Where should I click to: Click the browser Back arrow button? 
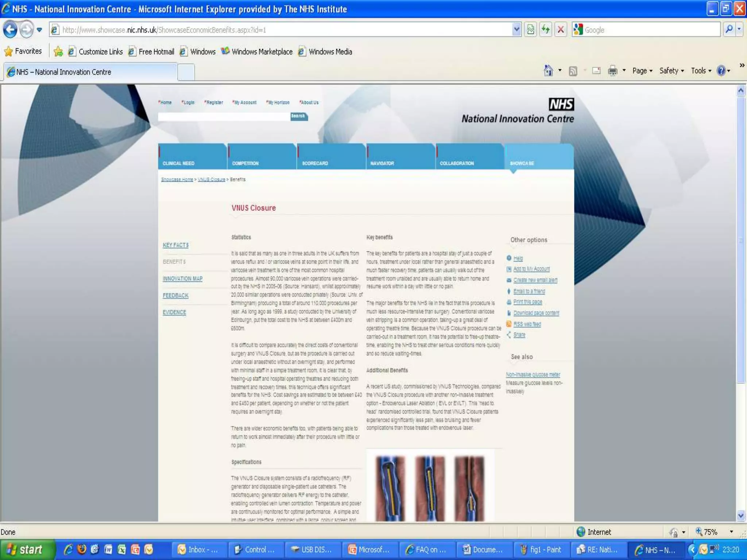point(10,30)
